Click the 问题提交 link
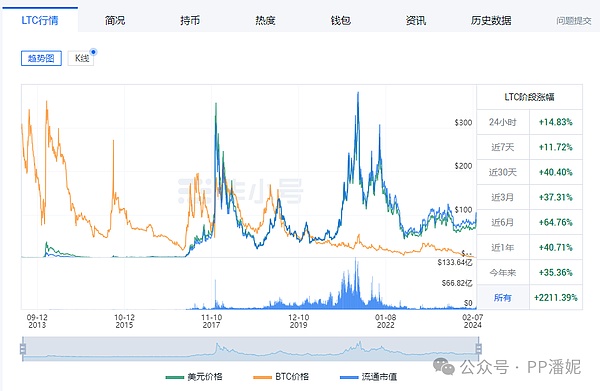 click(x=574, y=21)
